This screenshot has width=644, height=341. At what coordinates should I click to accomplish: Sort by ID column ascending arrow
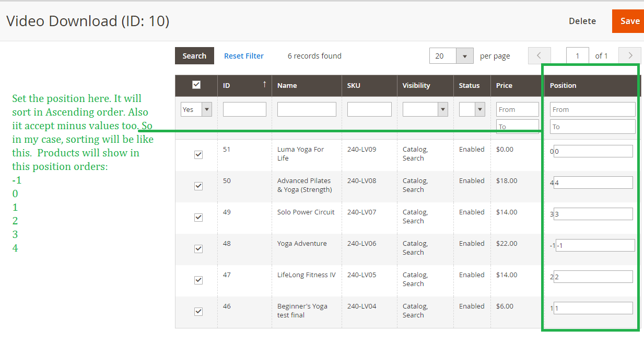pyautogui.click(x=264, y=85)
